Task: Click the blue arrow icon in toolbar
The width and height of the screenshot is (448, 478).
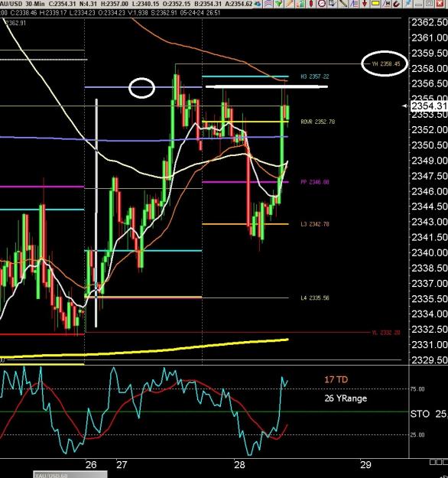Action: [258, 4]
